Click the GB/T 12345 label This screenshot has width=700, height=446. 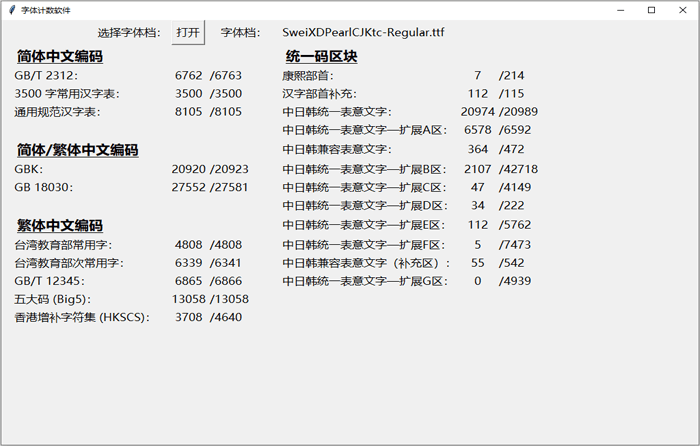pyautogui.click(x=49, y=281)
